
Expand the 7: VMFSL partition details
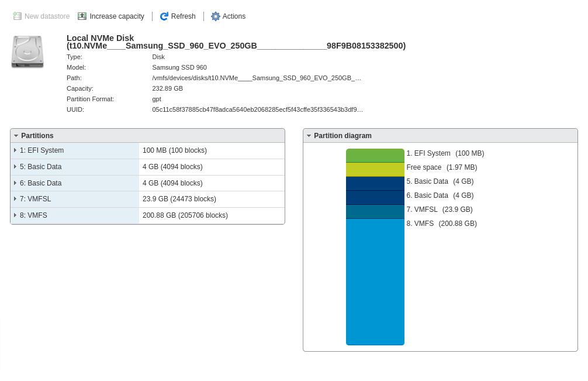pyautogui.click(x=15, y=199)
